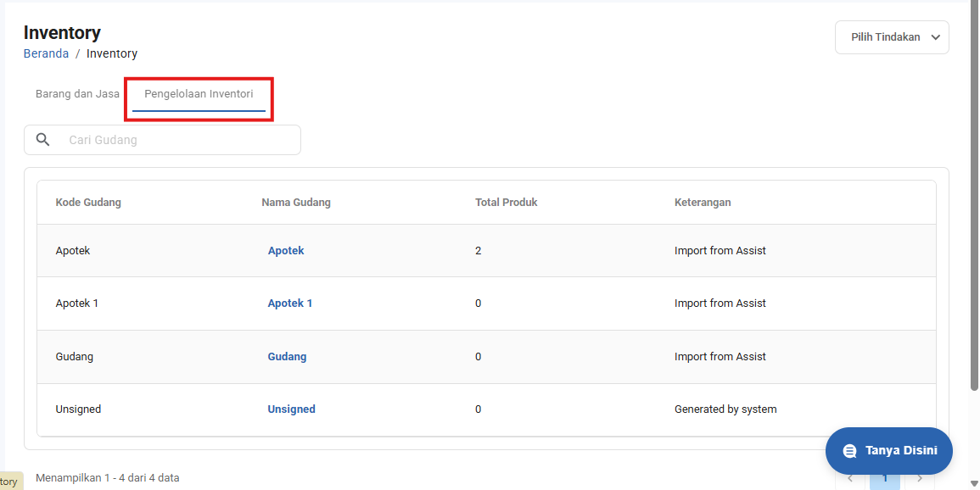The image size is (980, 490).
Task: Open the blue Gudang warehouse link
Action: pos(287,357)
